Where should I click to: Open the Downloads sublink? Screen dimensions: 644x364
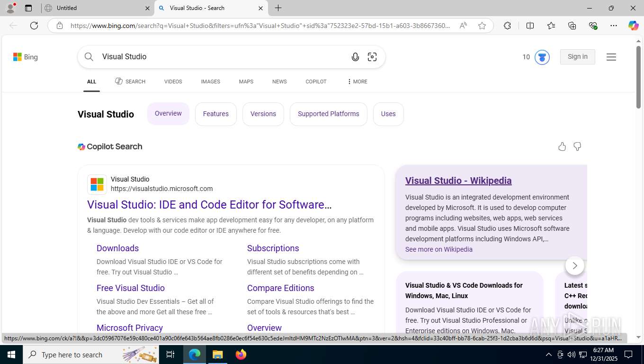click(x=117, y=248)
